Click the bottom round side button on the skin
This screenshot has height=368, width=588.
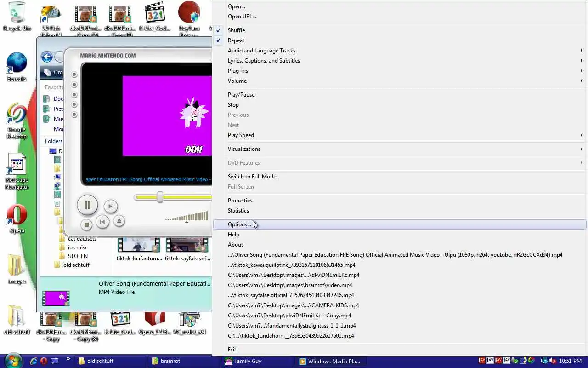pyautogui.click(x=74, y=115)
